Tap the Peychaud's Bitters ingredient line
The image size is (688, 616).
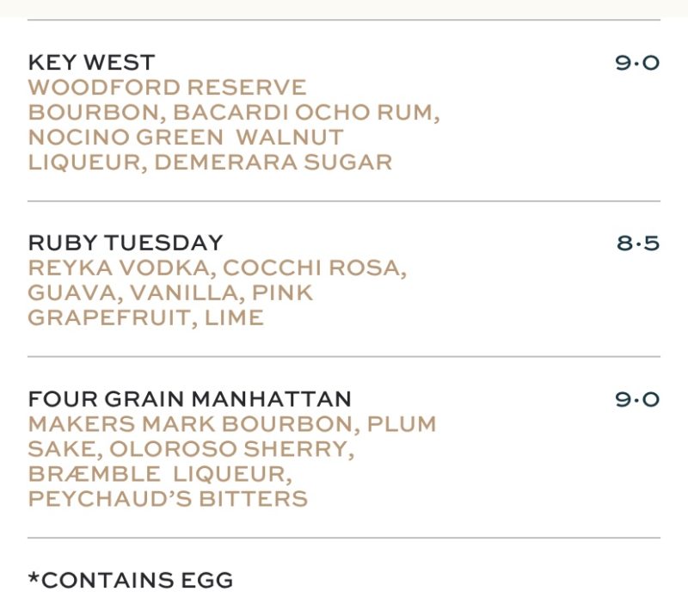tap(167, 499)
